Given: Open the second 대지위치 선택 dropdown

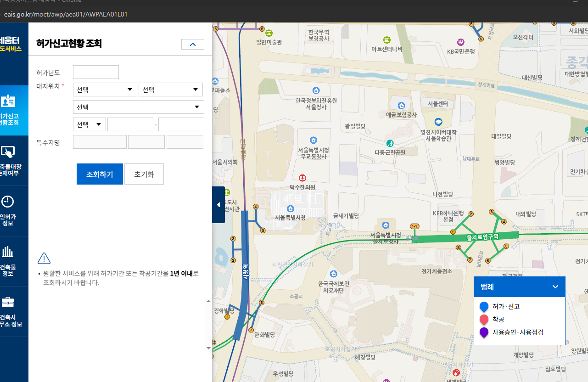Looking at the screenshot, I should (171, 90).
